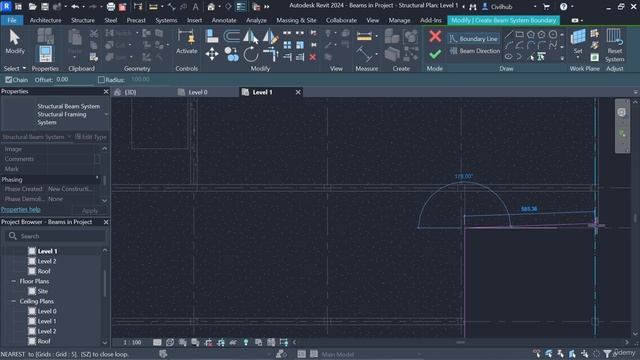
Task: Click the Properties palette ribbon icon
Action: [45, 54]
